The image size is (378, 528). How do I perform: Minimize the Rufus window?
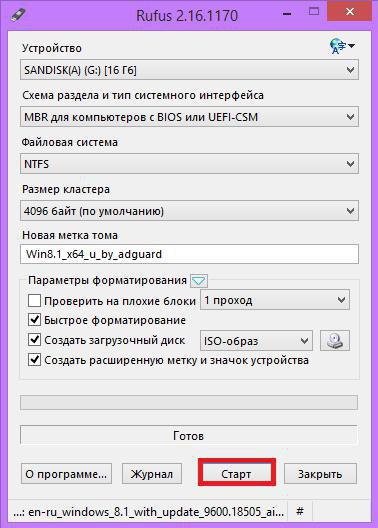[x=287, y=14]
